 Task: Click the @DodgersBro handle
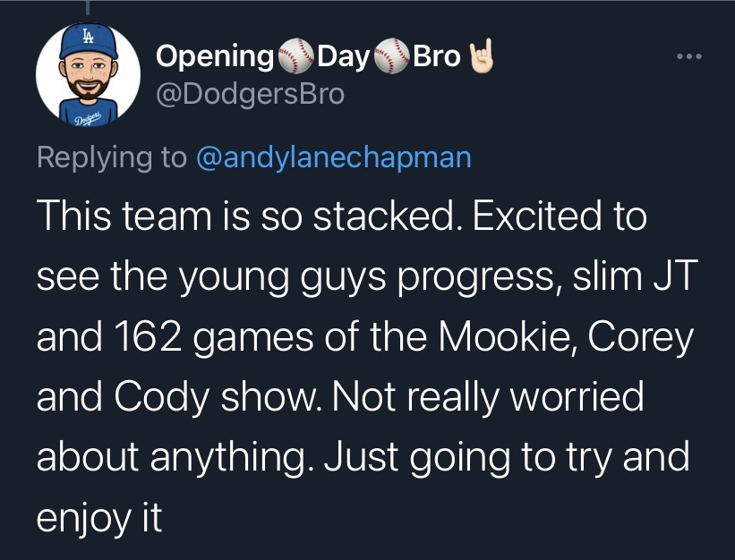pos(251,94)
